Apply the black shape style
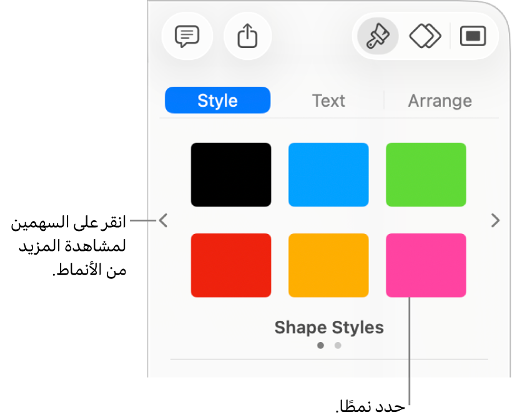 coord(231,175)
